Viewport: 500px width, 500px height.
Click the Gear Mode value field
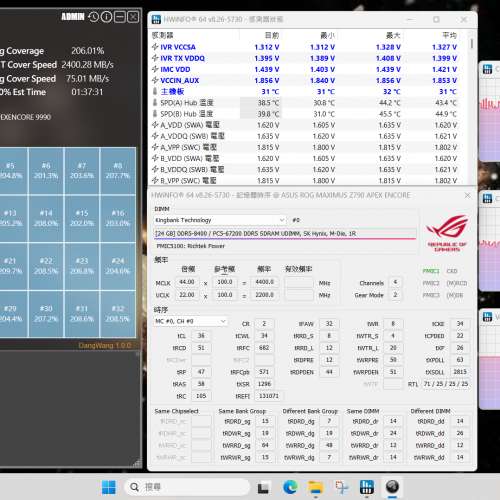click(x=395, y=295)
